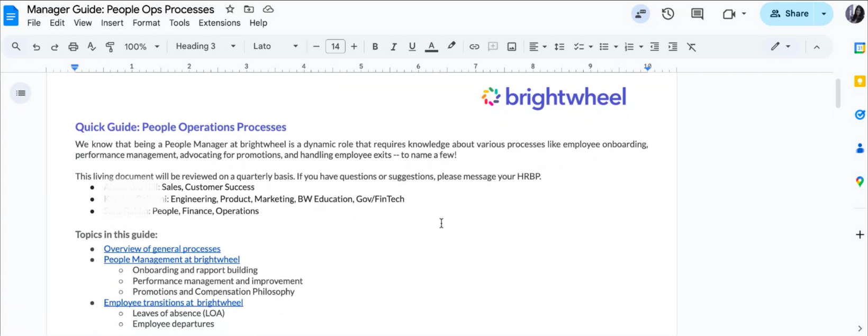Open the Extensions menu
Screen dimensions: 868x336
point(219,23)
